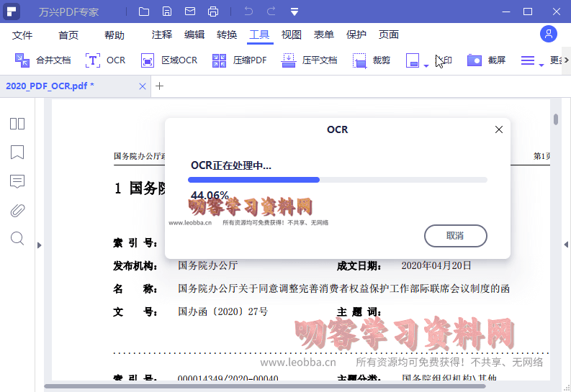This screenshot has width=571, height=392.
Task: Click the 裁剪 crop tool
Action: 359,60
